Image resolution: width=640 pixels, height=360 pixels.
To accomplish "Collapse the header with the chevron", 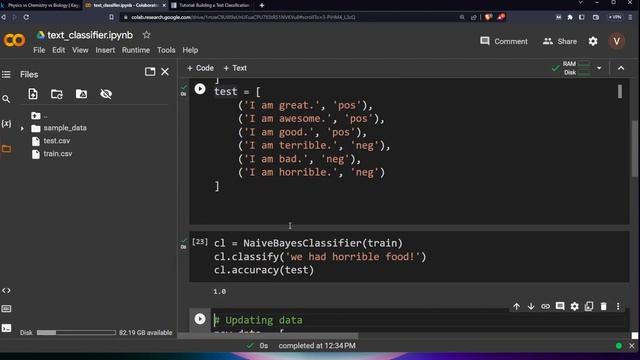I will click(621, 68).
